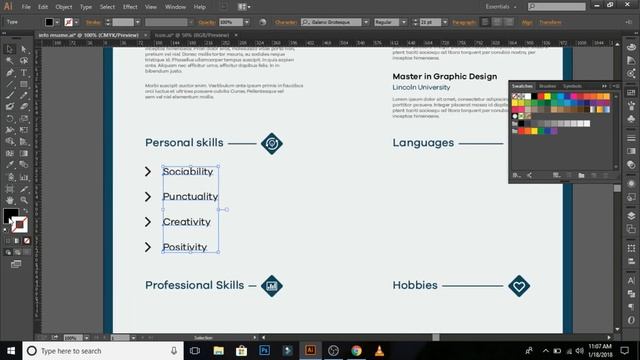Select the Type tool
The height and width of the screenshot is (360, 640).
24,73
